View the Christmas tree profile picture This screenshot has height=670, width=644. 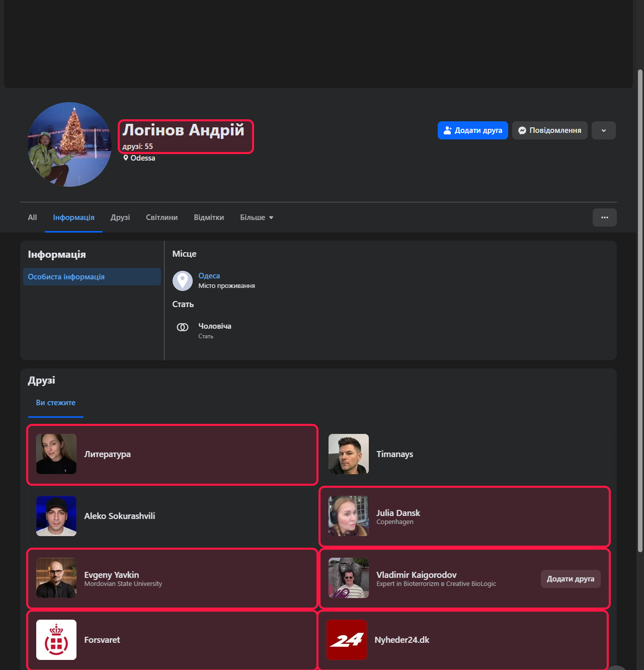[69, 144]
